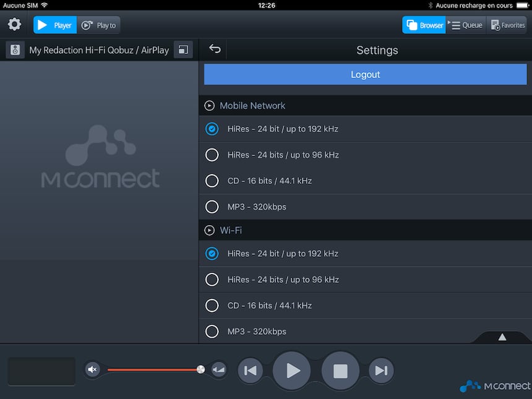Click the Settings title text
The image size is (532, 399).
point(377,50)
